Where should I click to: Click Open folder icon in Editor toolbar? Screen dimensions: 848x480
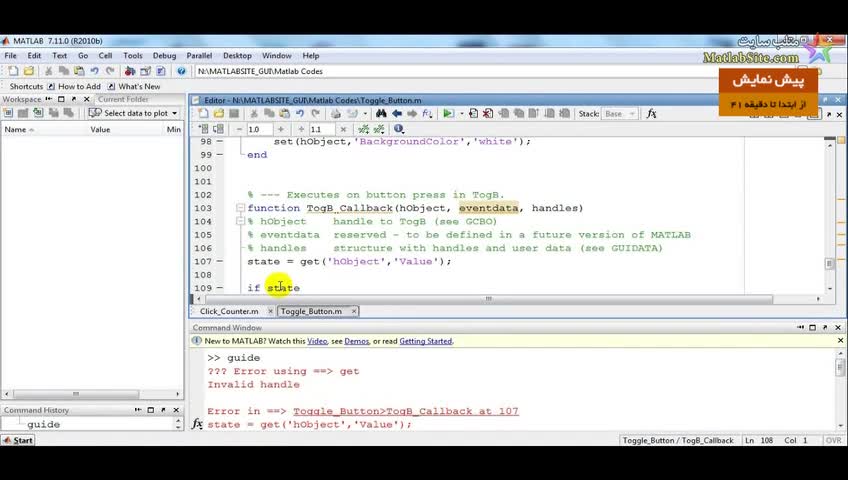pos(218,114)
